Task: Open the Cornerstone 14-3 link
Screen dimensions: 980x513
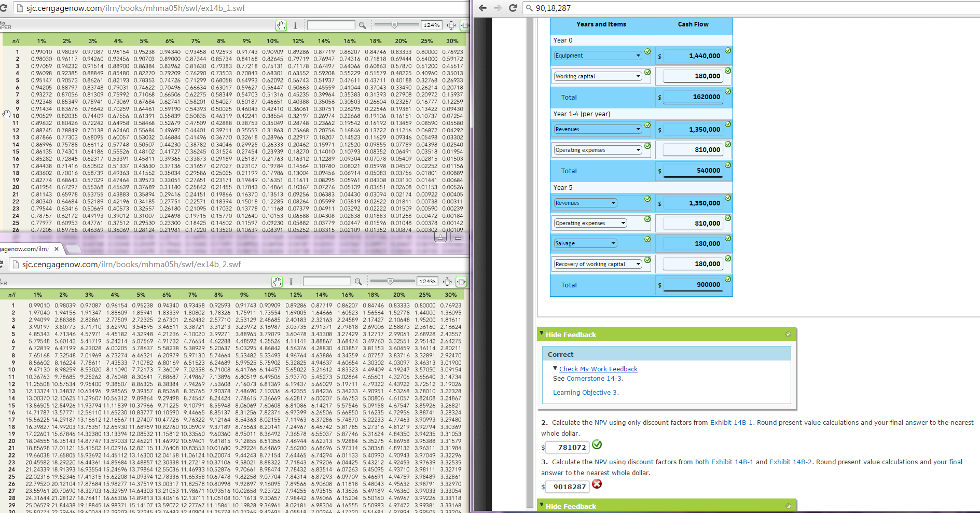Action: (594, 379)
